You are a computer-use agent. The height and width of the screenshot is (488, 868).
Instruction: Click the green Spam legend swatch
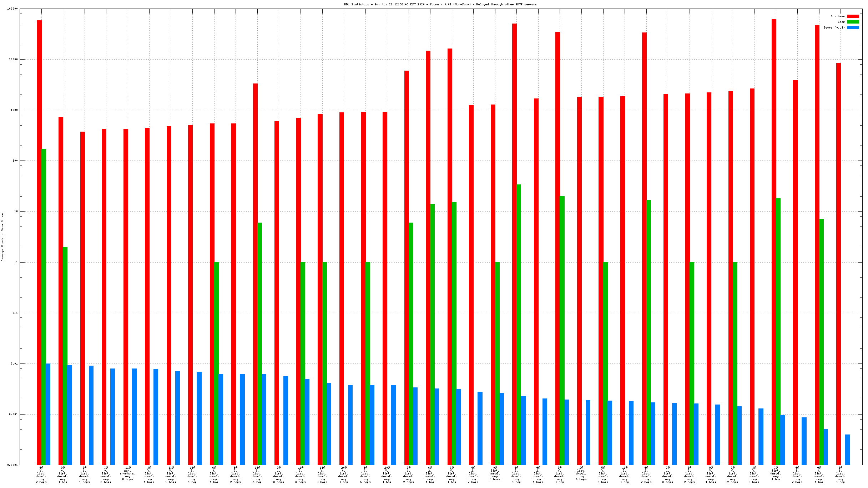point(853,22)
